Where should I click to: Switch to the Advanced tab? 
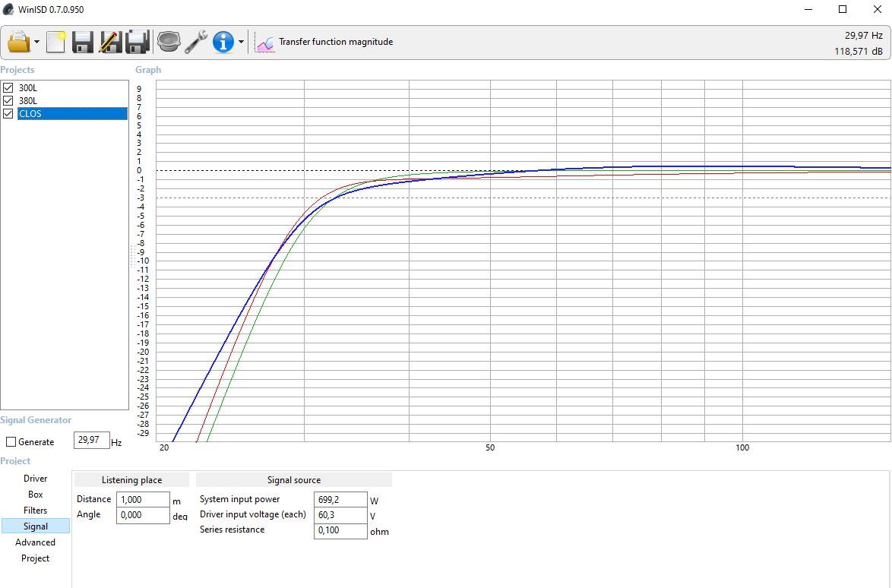35,542
